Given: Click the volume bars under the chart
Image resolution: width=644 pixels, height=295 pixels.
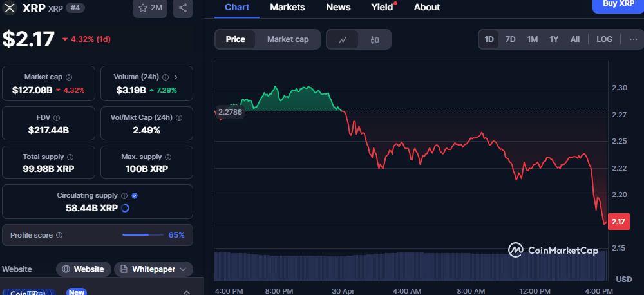Looking at the screenshot, I should tap(411, 265).
